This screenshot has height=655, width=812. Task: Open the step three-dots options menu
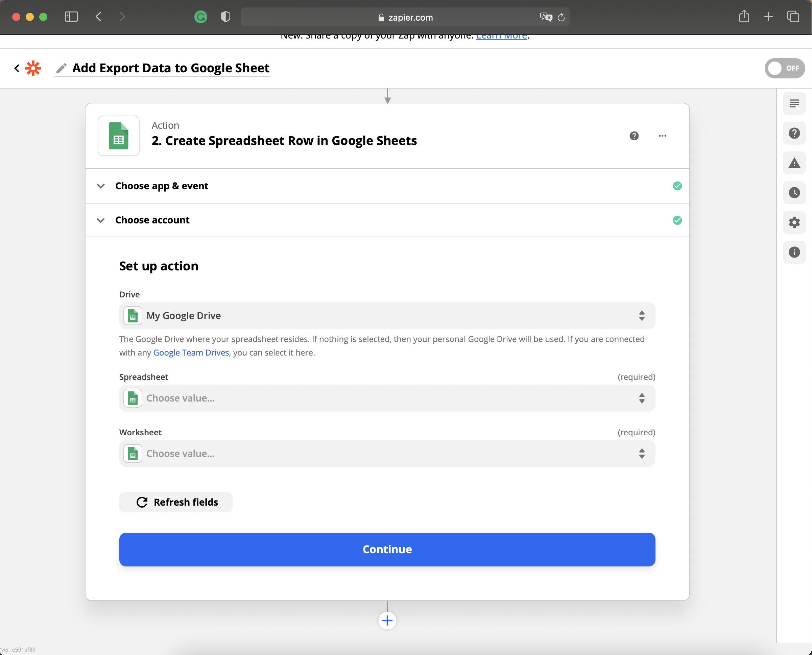pyautogui.click(x=662, y=136)
